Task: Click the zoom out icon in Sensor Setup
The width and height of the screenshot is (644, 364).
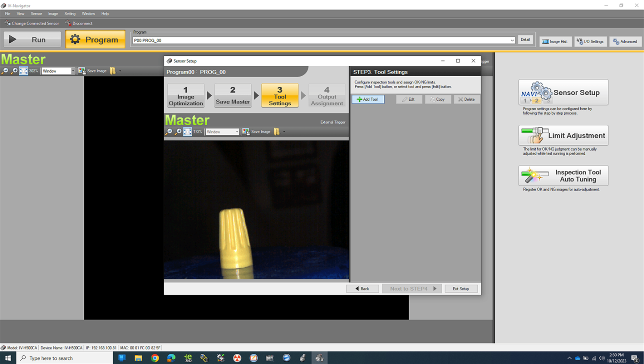Action: pos(169,132)
